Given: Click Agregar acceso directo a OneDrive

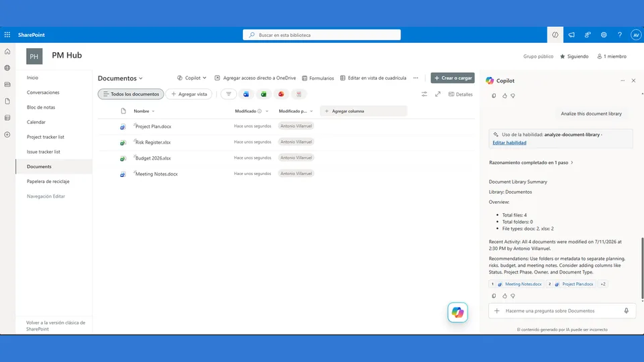Looking at the screenshot, I should (x=255, y=78).
